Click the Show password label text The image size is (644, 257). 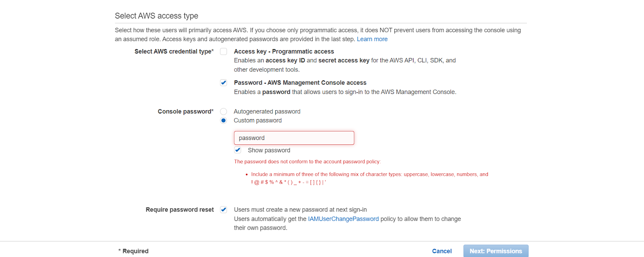[x=269, y=150]
